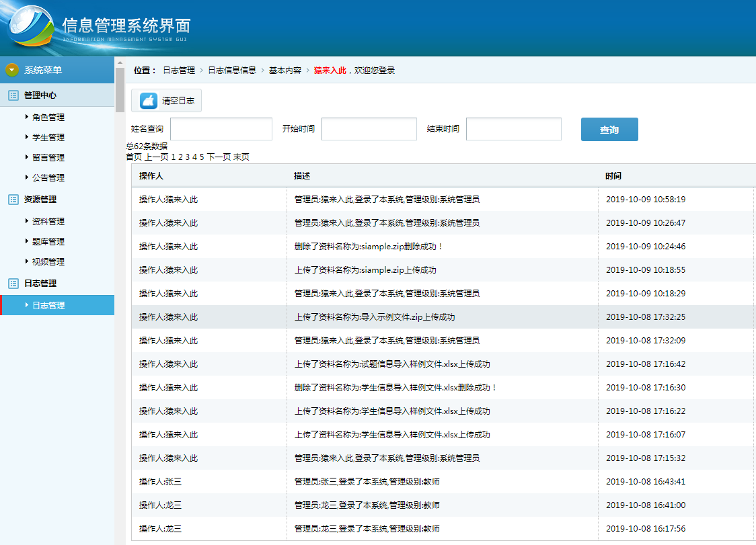Click description 上传了资料名称为:试题信息导入样例文件.xlsx上传成功
Screen dimensions: 756x545
pyautogui.click(x=393, y=364)
